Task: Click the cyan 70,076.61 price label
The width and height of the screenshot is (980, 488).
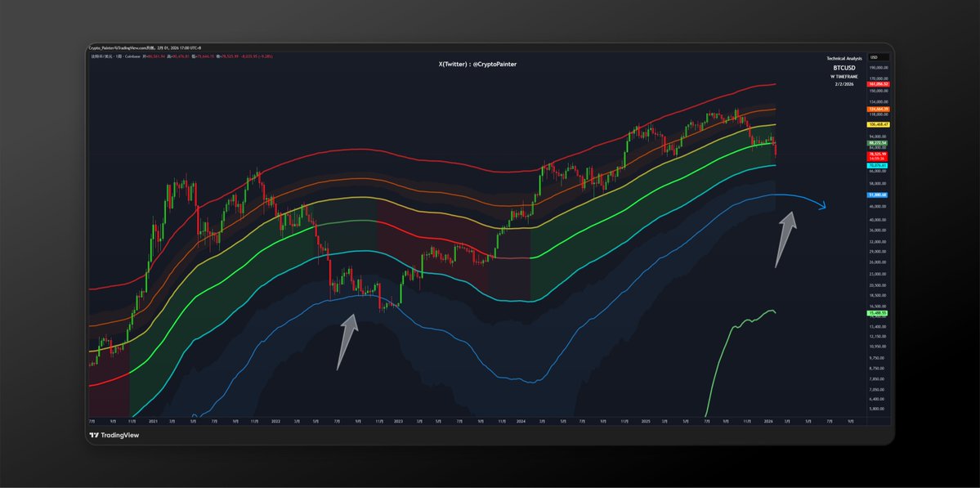Action: point(879,165)
